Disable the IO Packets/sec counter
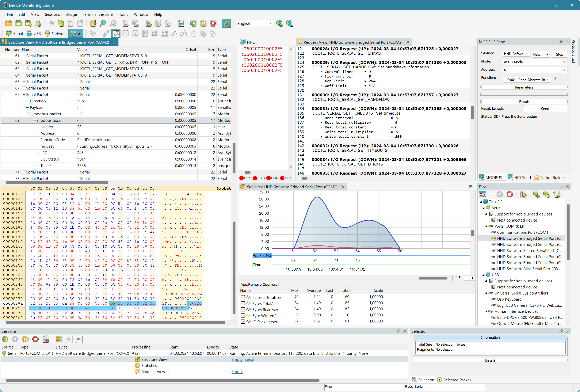This screenshot has width=580, height=392. click(242, 322)
